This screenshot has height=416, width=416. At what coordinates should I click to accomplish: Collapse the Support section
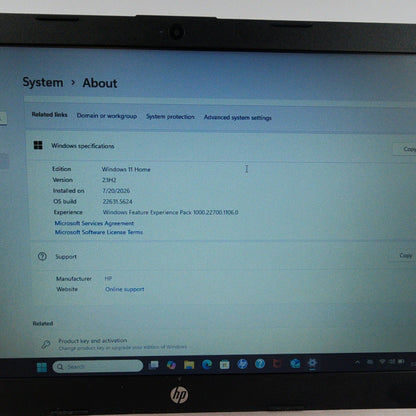223,256
